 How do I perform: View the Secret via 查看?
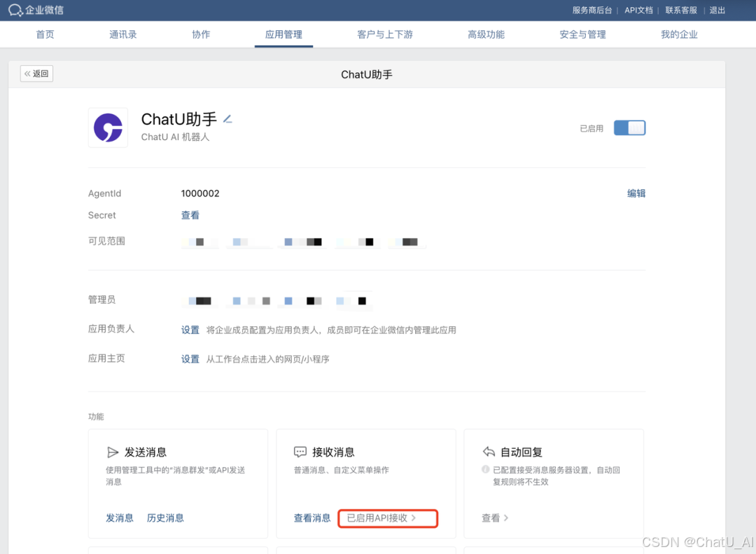click(x=190, y=215)
